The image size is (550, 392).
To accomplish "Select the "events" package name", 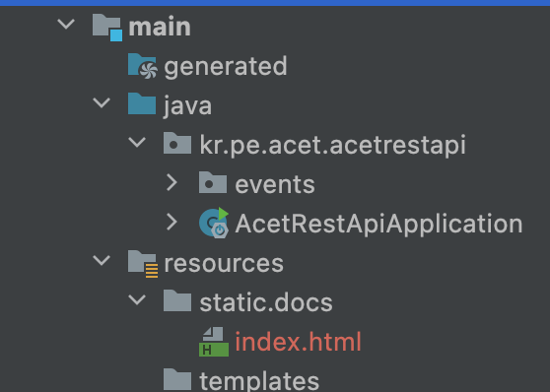I will (275, 185).
